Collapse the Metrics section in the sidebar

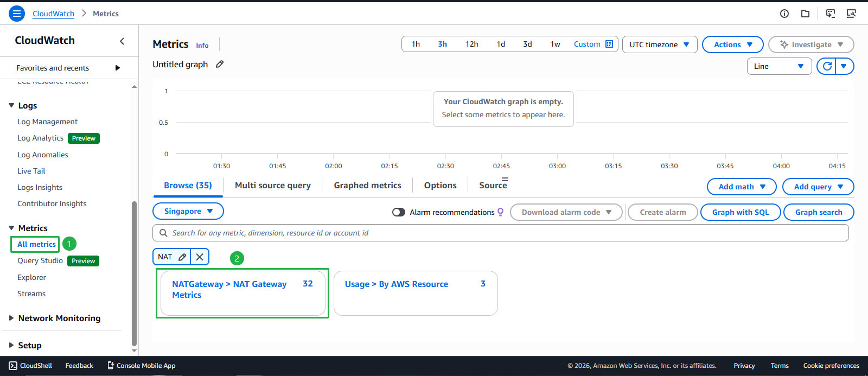click(x=11, y=228)
